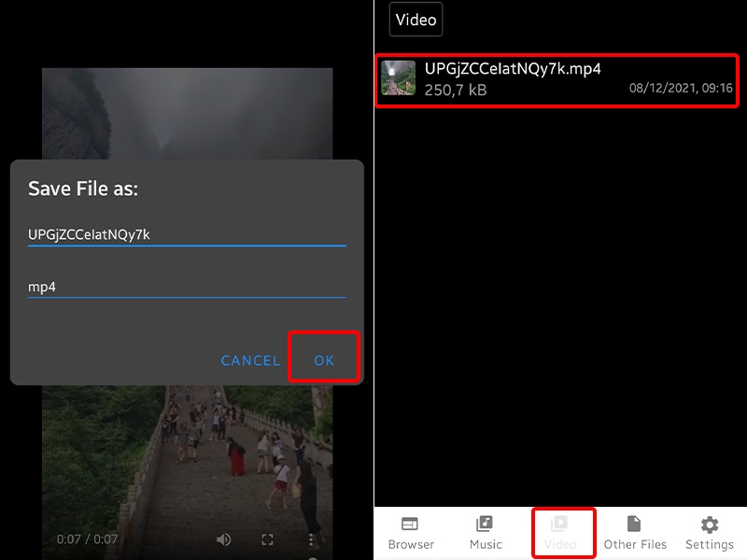Screen dimensions: 747x560
Task: Open the Settings panel
Action: (x=709, y=534)
